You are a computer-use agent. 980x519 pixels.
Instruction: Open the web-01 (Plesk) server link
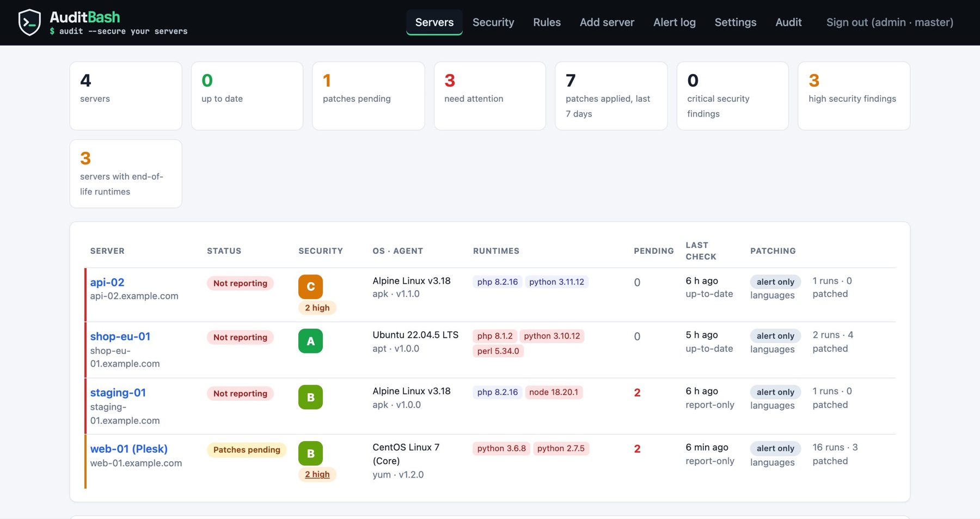(129, 449)
